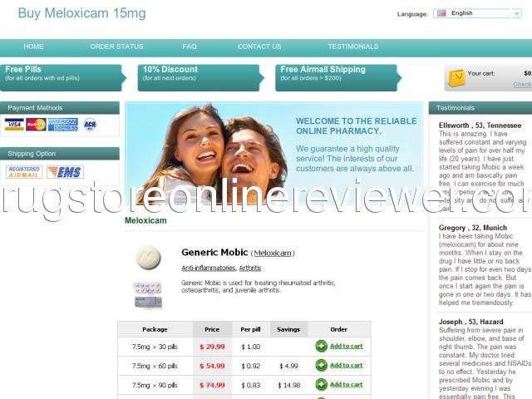The height and width of the screenshot is (399, 532).
Task: Click the Package column header
Action: point(155,329)
